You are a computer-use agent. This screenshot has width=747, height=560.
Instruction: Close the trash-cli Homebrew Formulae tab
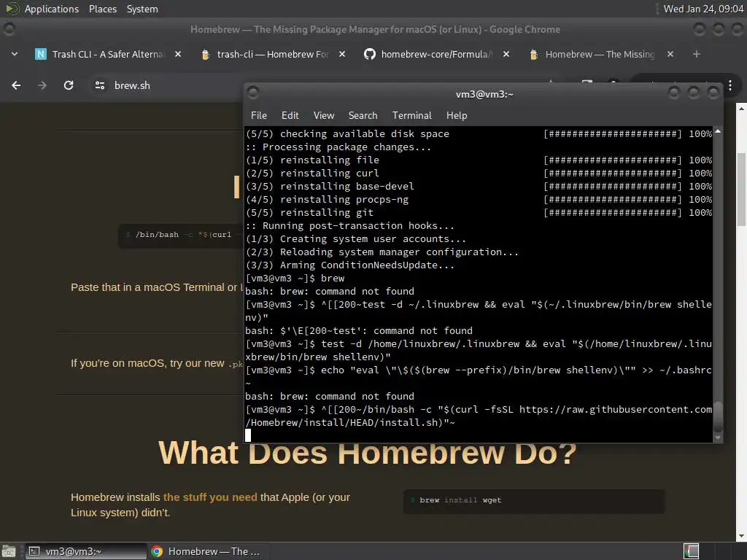pyautogui.click(x=342, y=54)
